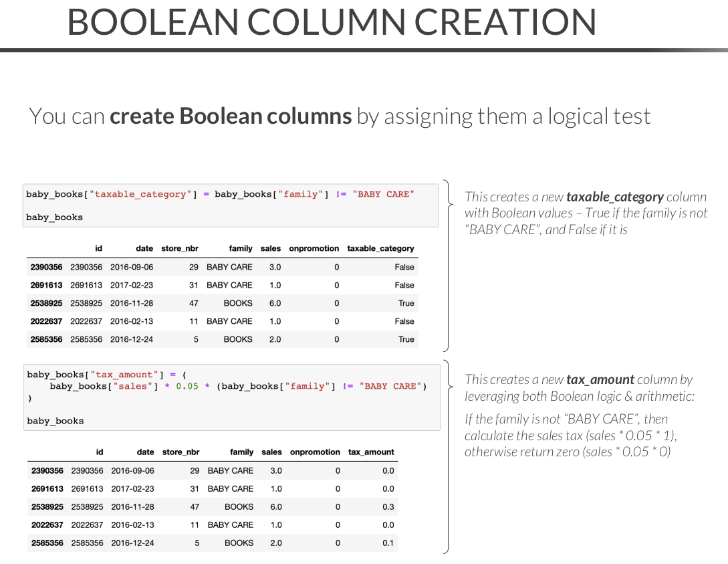Click the 0.3 tax_amount value
This screenshot has width=728, height=564.
point(388,507)
